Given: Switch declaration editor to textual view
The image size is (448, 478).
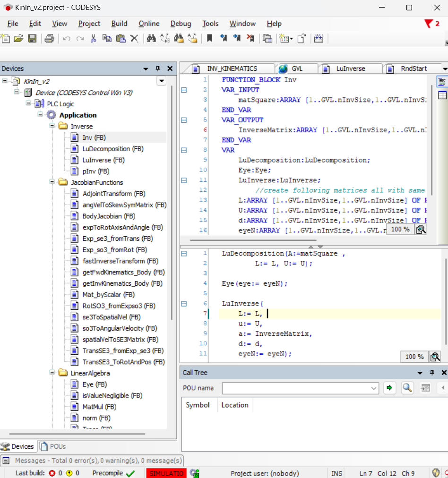Looking at the screenshot, I should pyautogui.click(x=442, y=81).
